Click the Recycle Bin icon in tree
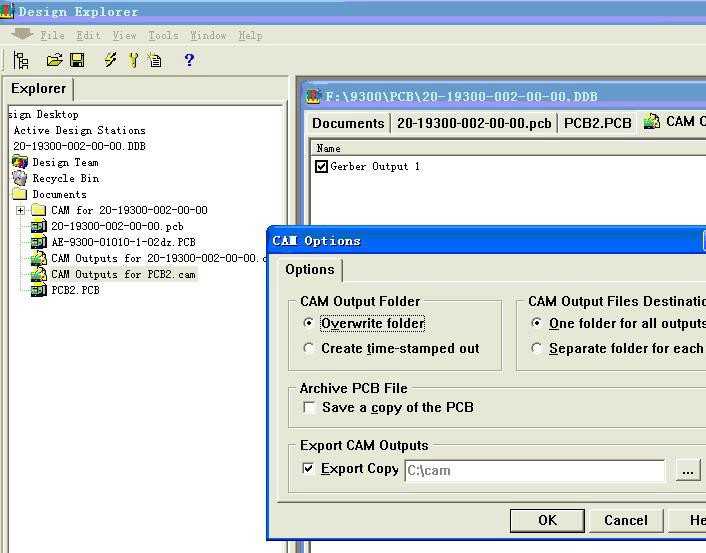 20,178
